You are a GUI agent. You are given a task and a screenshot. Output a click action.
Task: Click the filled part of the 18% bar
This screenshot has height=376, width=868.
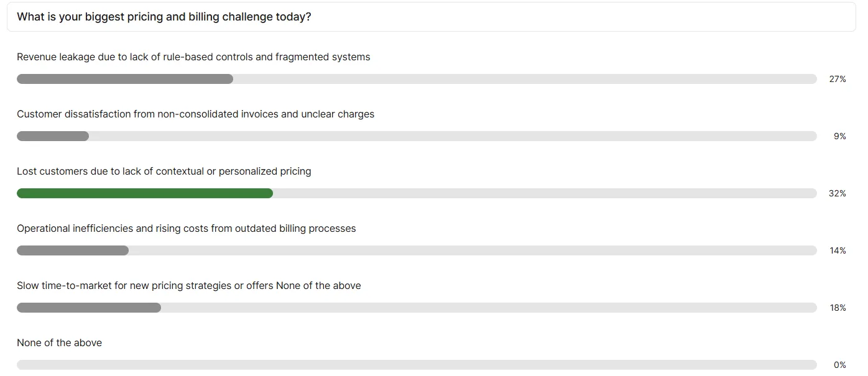pyautogui.click(x=89, y=308)
